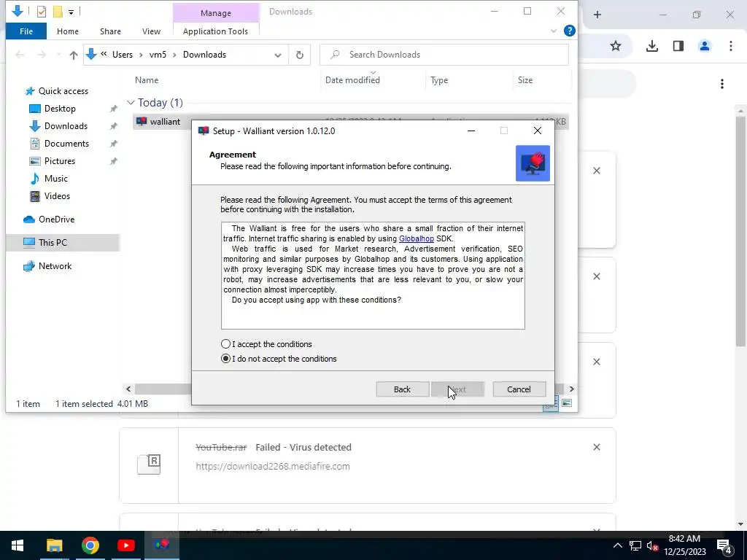Image resolution: width=747 pixels, height=560 pixels.
Task: Bookmark this page star icon in Chrome
Action: [616, 46]
